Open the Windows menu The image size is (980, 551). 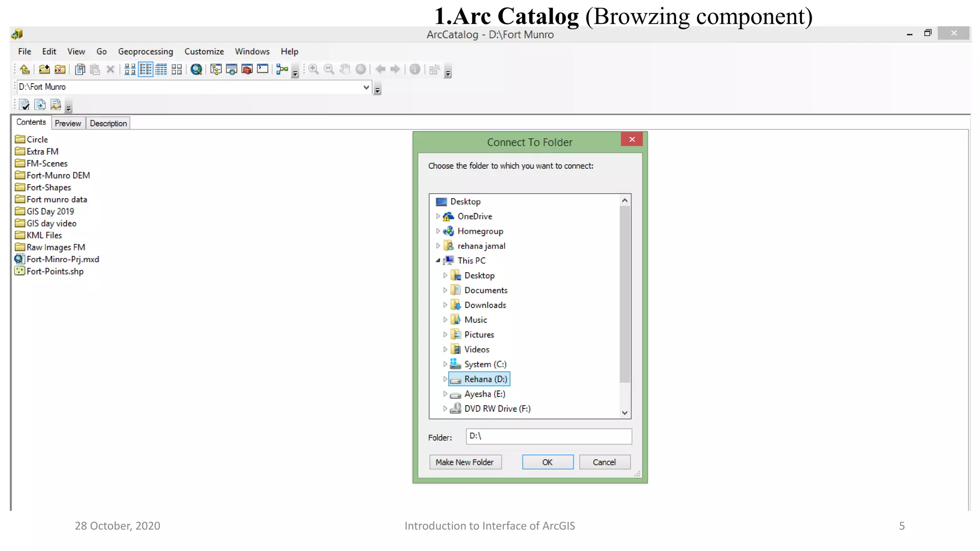[x=252, y=52]
